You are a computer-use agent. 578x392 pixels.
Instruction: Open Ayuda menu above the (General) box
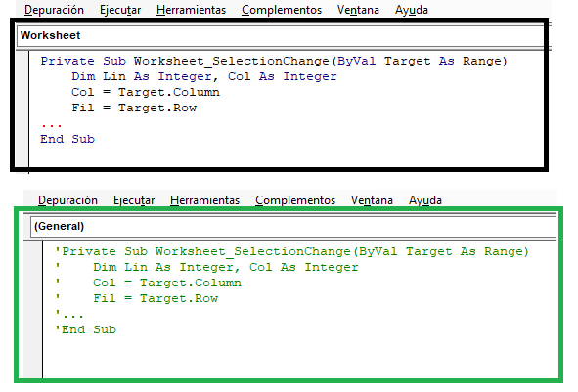(425, 200)
